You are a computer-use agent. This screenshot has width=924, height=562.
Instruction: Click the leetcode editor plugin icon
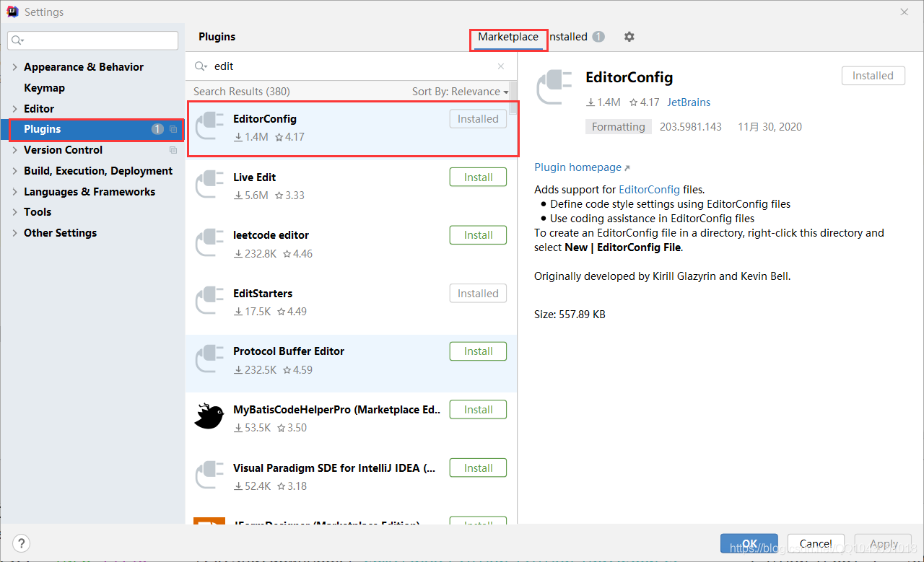[x=210, y=243]
